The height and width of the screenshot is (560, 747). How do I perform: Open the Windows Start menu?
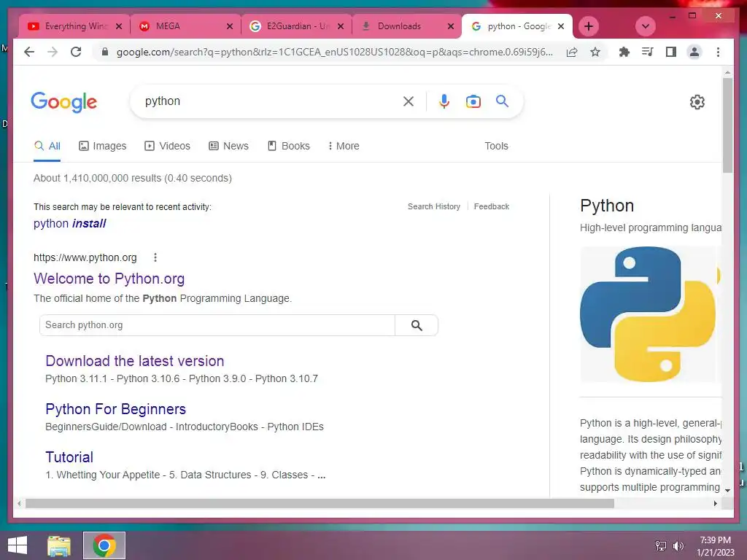click(x=18, y=545)
